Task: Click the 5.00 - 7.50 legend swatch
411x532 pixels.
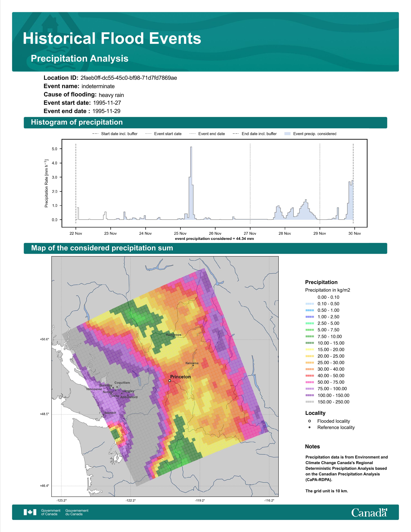Action: point(309,330)
